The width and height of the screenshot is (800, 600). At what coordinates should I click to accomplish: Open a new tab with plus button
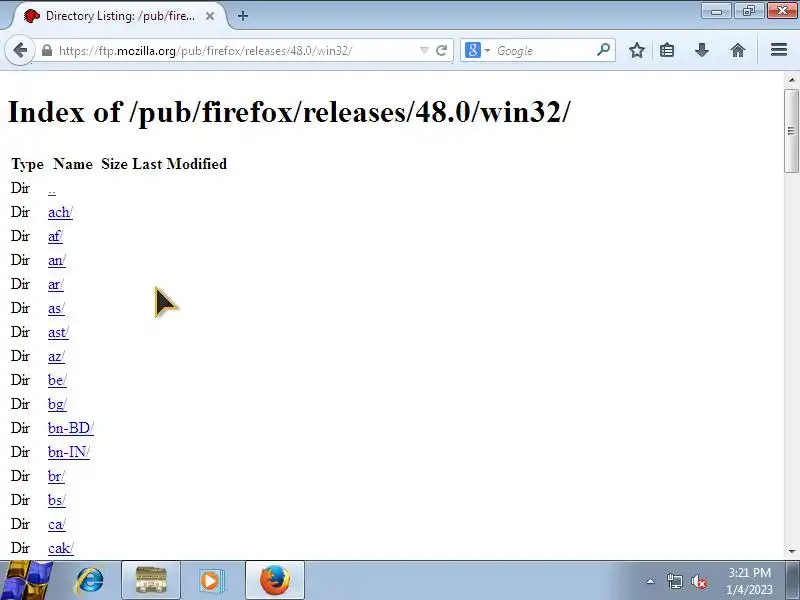(243, 16)
